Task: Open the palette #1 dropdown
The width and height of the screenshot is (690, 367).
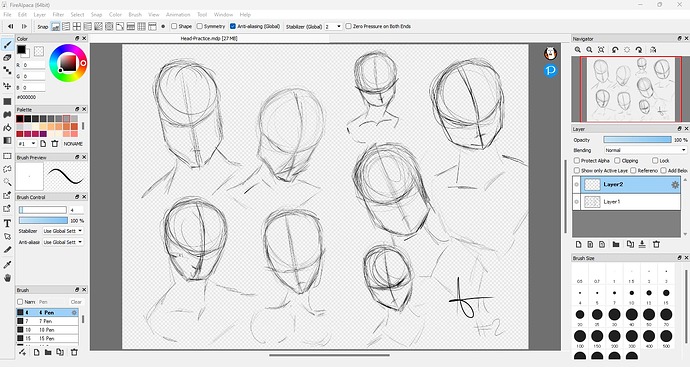Action: pyautogui.click(x=27, y=144)
